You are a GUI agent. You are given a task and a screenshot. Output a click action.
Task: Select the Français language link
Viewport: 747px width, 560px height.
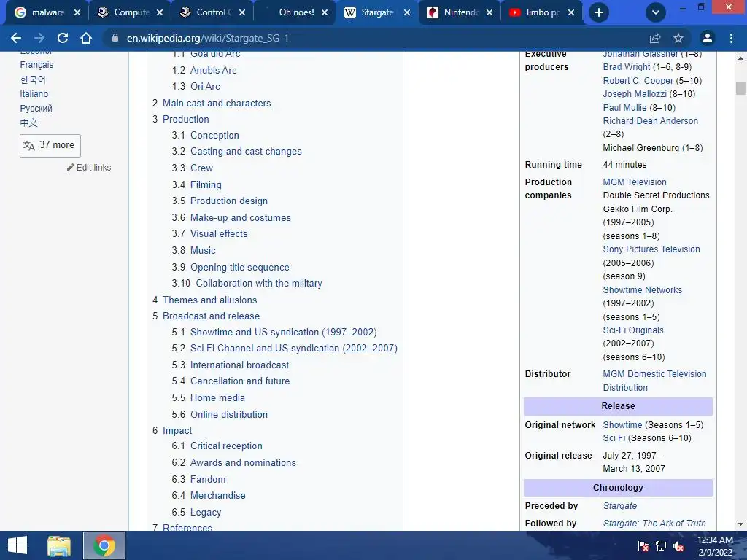[x=36, y=65]
